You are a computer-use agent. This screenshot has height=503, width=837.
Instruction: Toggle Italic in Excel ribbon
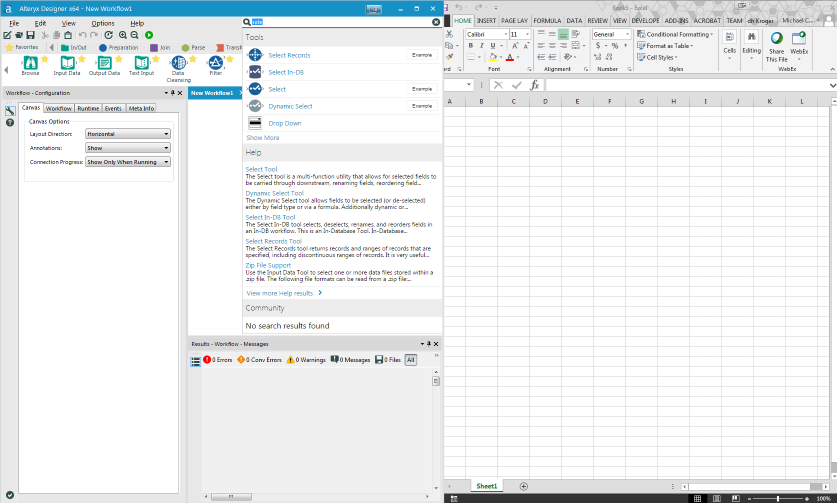(481, 46)
